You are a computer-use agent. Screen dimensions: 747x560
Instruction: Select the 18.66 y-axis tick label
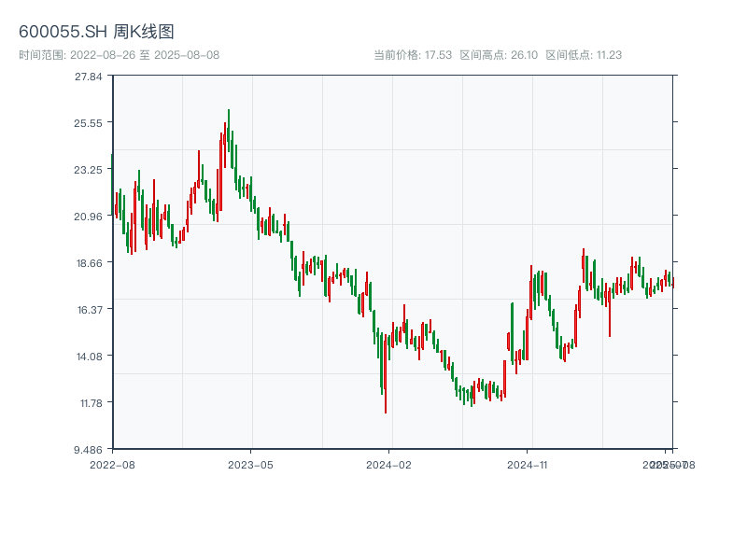point(90,262)
